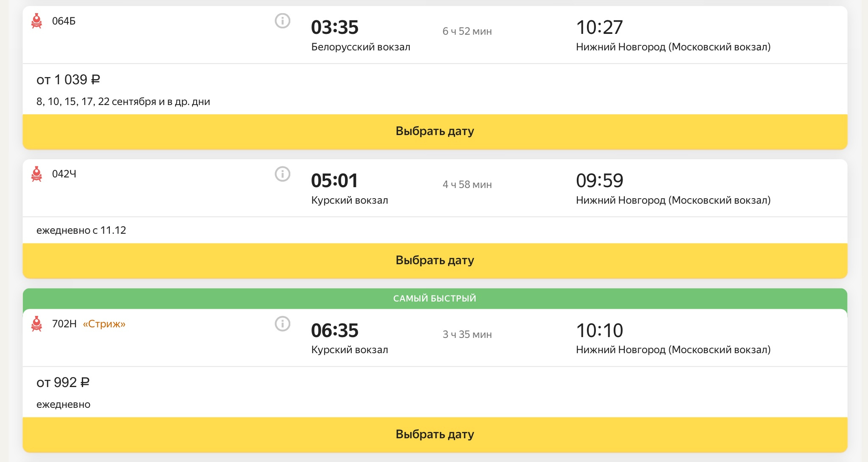Click the price от 1 039 ₽
Image resolution: width=868 pixels, height=462 pixels.
(x=68, y=80)
